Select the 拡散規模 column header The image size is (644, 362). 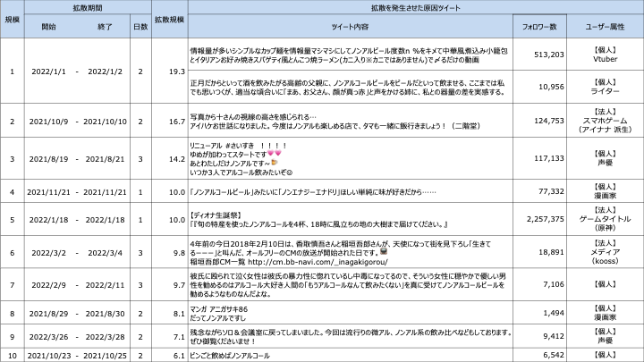[169, 20]
